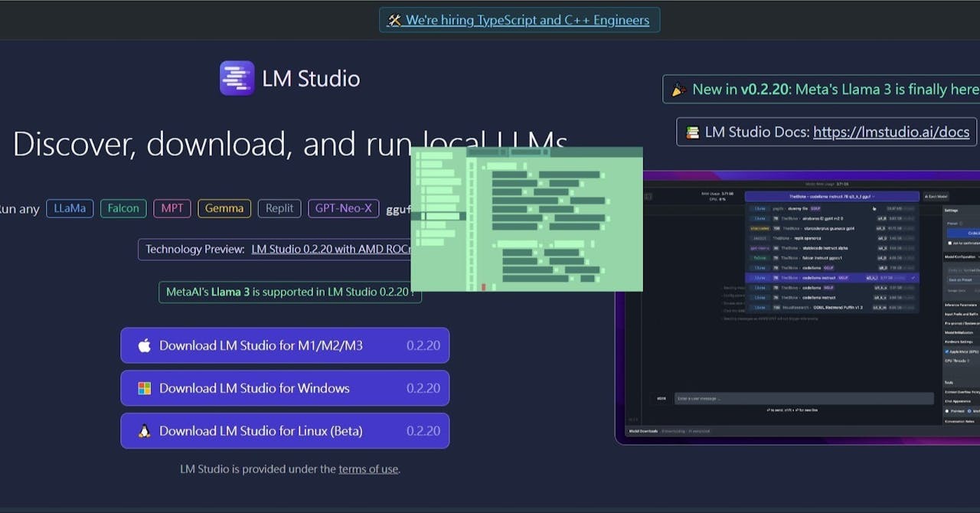Viewport: 980px width, 513px height.
Task: Choose the starcoderplus guanaco gpt4 model row
Action: point(832,228)
